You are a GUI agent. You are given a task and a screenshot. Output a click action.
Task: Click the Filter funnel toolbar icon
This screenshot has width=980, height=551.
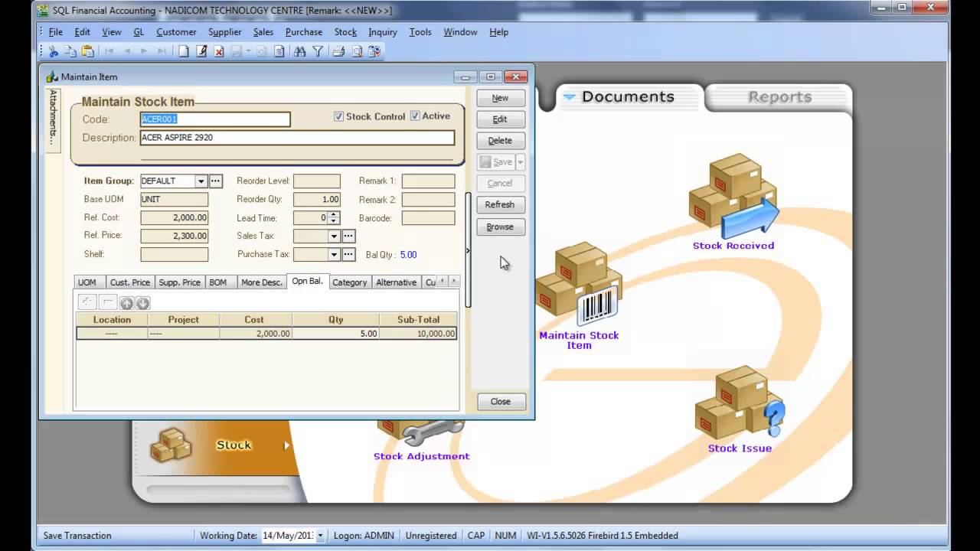tap(317, 51)
